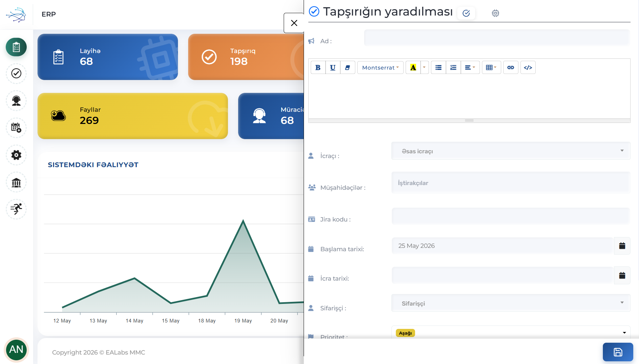The width and height of the screenshot is (639, 364).
Task: Open the calendar add sidebar icon
Action: [x=16, y=128]
